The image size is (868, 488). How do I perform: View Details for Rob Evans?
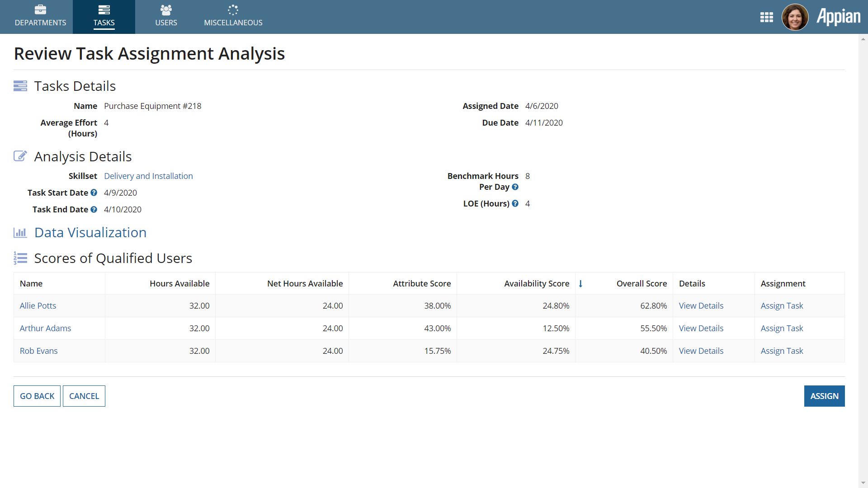[x=701, y=351]
